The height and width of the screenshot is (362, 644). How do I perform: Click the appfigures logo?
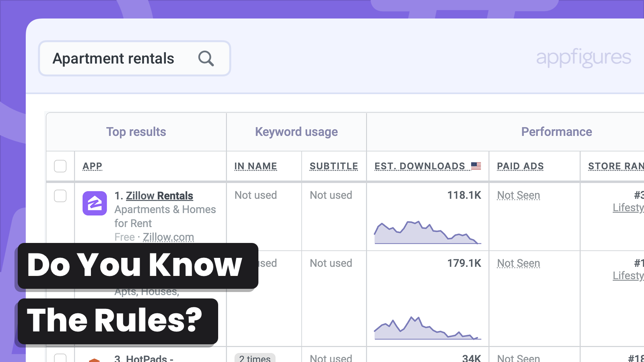[x=584, y=58]
